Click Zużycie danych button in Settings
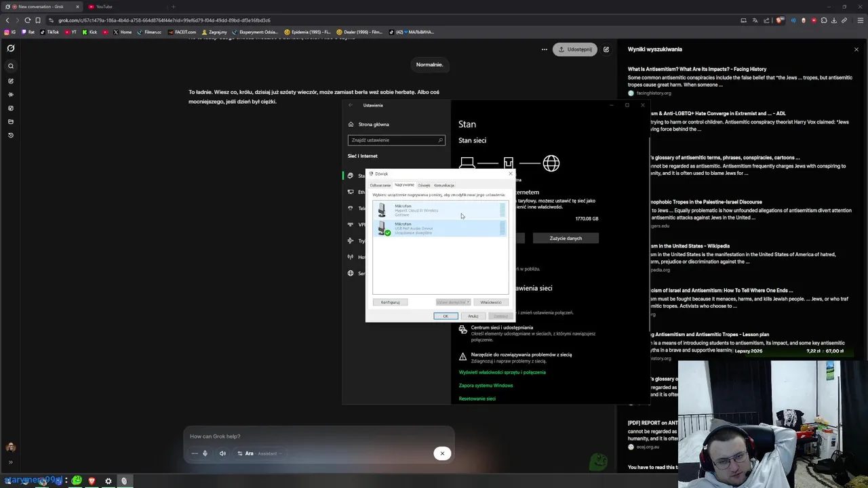Screen dimensions: 868x488 click(566, 238)
